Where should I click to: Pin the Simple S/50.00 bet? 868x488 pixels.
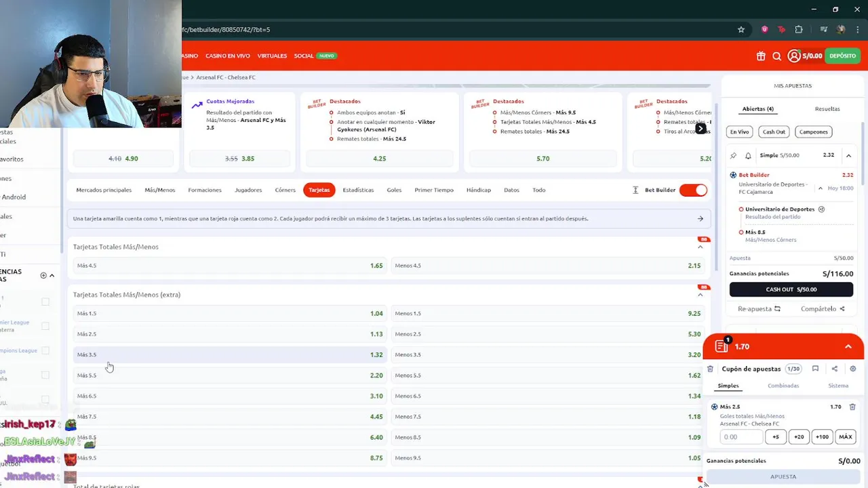[733, 155]
